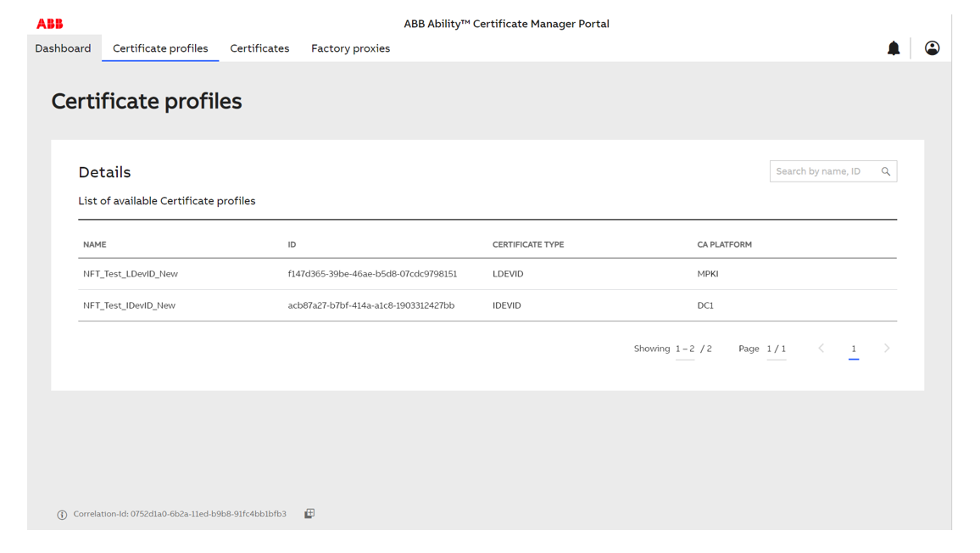Click the search magnifier icon
The height and width of the screenshot is (553, 980).
pyautogui.click(x=886, y=171)
